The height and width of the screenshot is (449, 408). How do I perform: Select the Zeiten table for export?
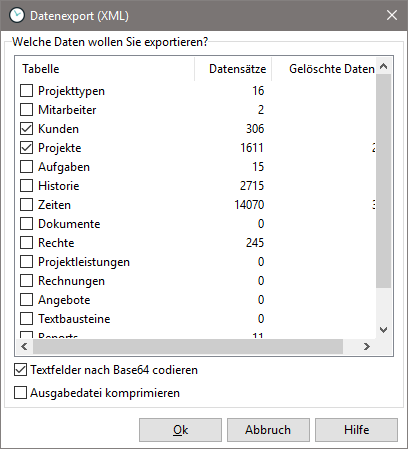point(26,205)
